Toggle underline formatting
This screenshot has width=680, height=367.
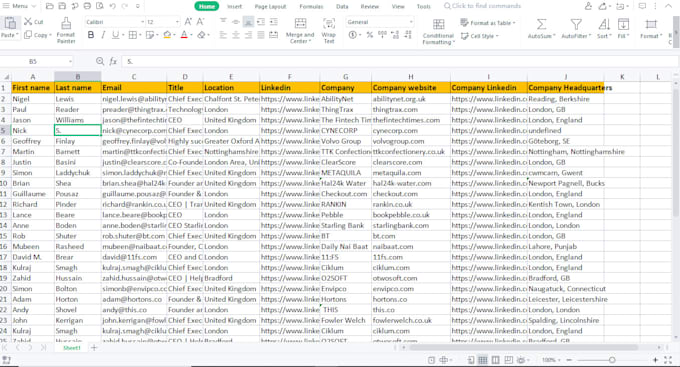tap(115, 35)
